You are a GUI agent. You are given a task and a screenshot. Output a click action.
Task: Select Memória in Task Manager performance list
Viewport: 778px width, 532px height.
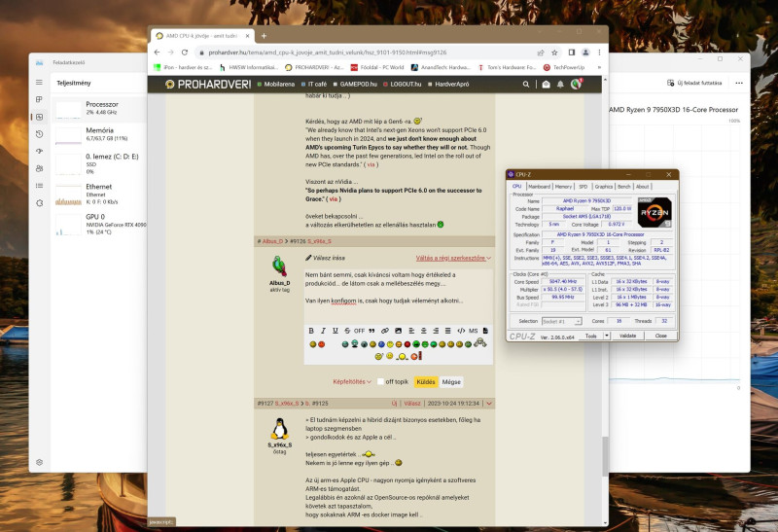(x=100, y=134)
